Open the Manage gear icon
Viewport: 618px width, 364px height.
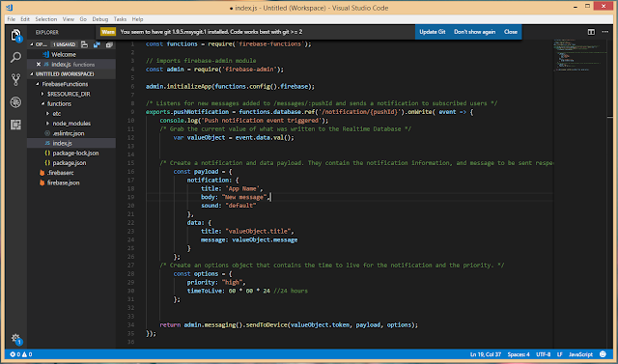point(15,338)
